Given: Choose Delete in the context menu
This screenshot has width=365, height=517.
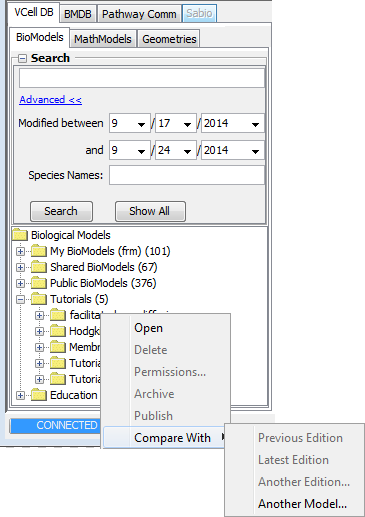Looking at the screenshot, I should 166,350.
